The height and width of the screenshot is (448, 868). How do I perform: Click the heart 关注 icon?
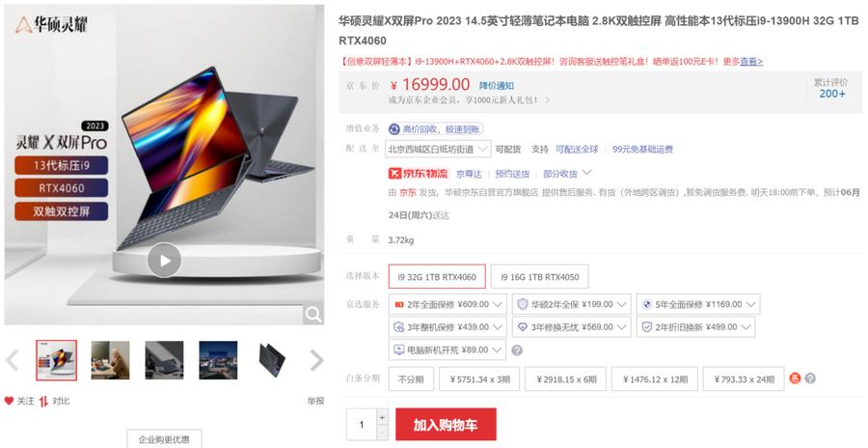tap(9, 401)
